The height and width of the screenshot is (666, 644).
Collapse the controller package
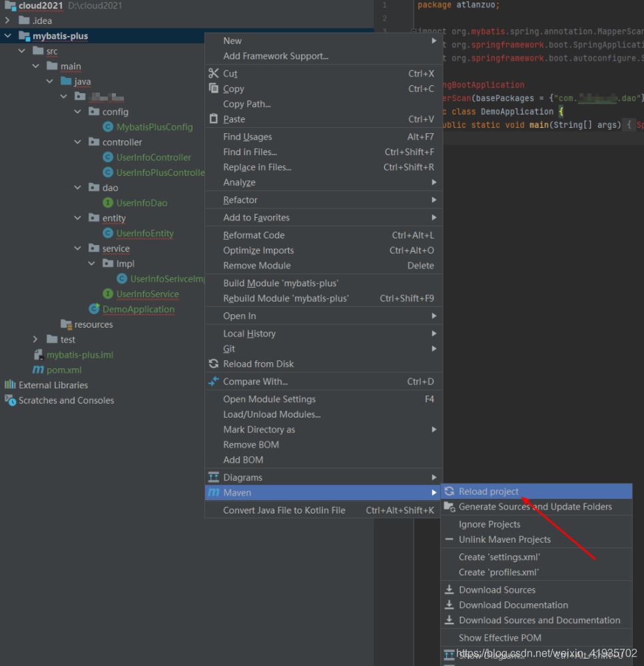[x=78, y=143]
